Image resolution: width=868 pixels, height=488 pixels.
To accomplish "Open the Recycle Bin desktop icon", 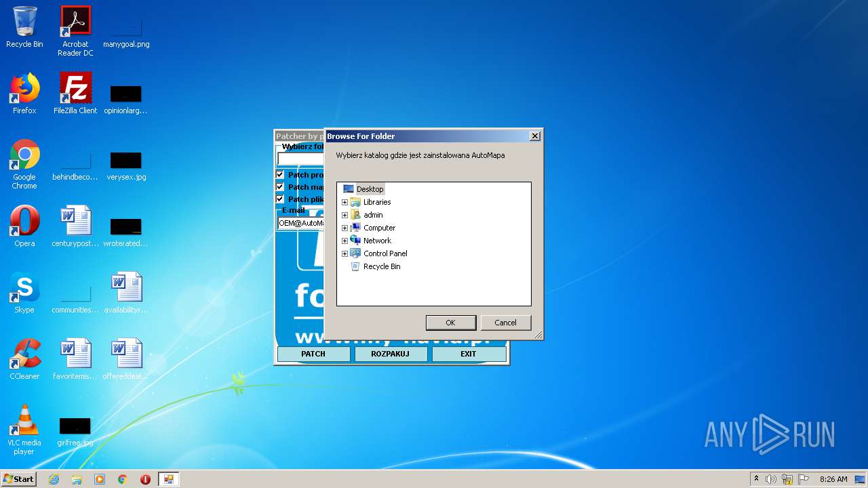I will (24, 27).
